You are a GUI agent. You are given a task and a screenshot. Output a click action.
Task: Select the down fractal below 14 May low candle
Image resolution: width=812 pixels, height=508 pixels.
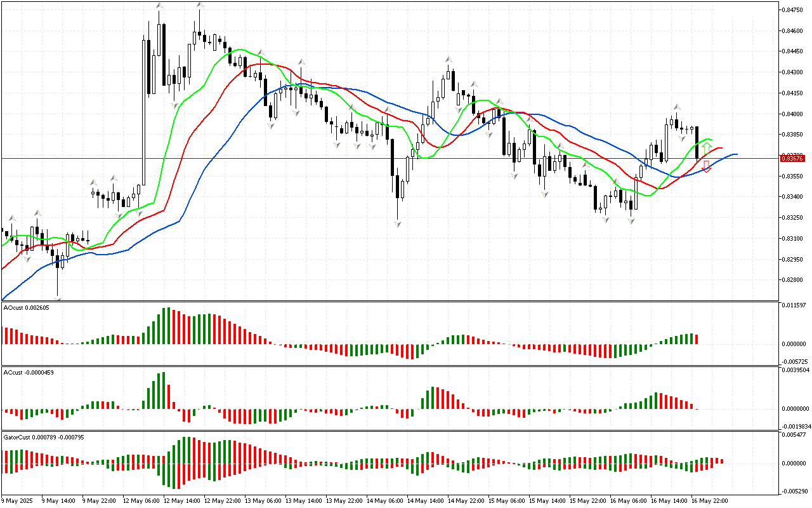(x=398, y=224)
